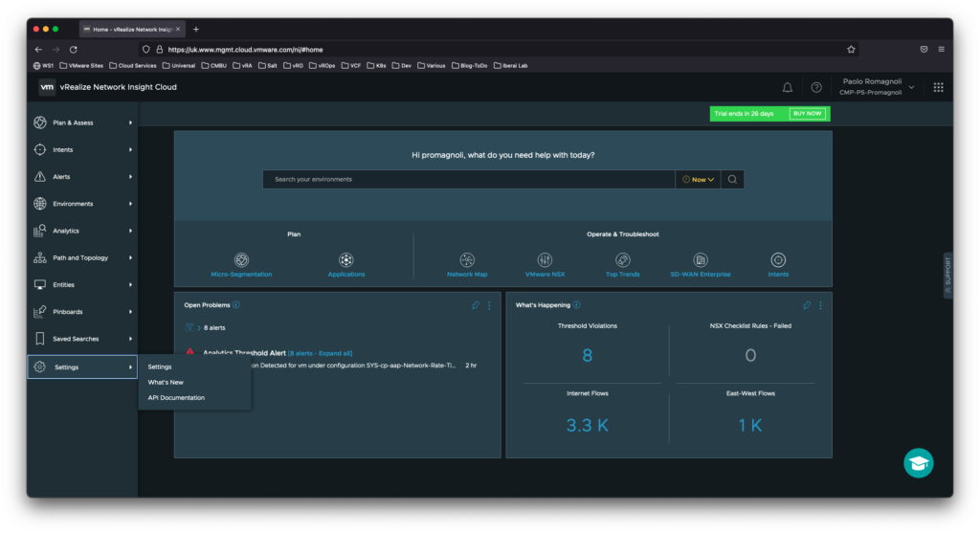Click the VMware NSX icon
Viewport: 980px width, 533px height.
pos(545,259)
